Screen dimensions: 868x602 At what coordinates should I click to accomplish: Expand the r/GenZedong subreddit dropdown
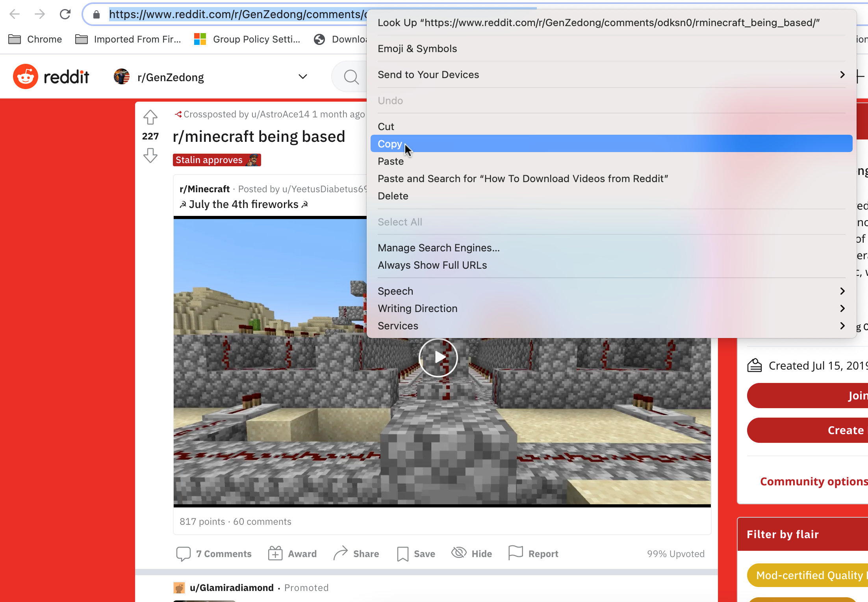click(x=303, y=77)
